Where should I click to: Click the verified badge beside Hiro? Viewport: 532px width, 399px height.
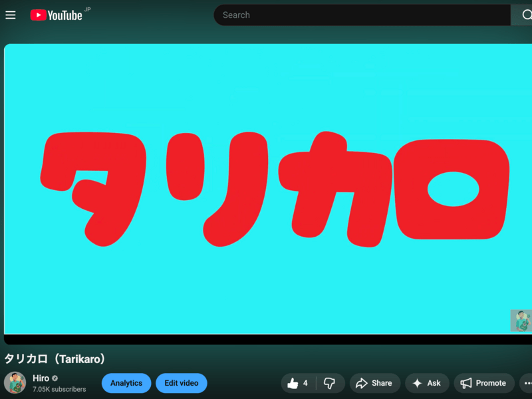55,378
